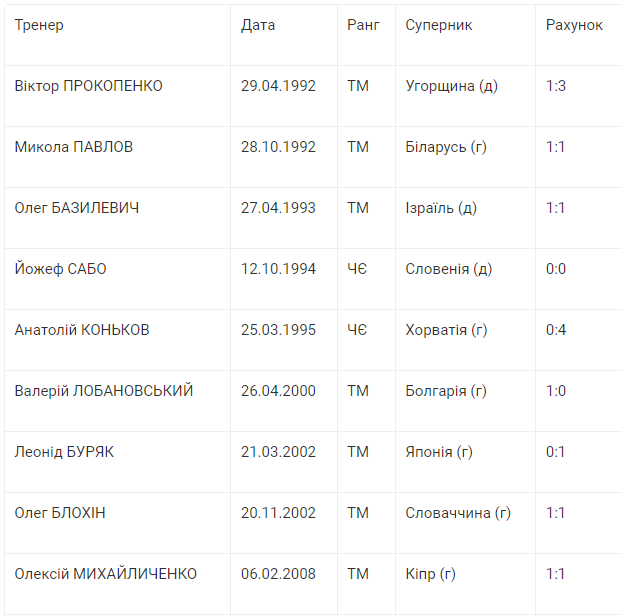Click coach name Олег БЛОХІН
This screenshot has width=622, height=616.
click(x=60, y=513)
